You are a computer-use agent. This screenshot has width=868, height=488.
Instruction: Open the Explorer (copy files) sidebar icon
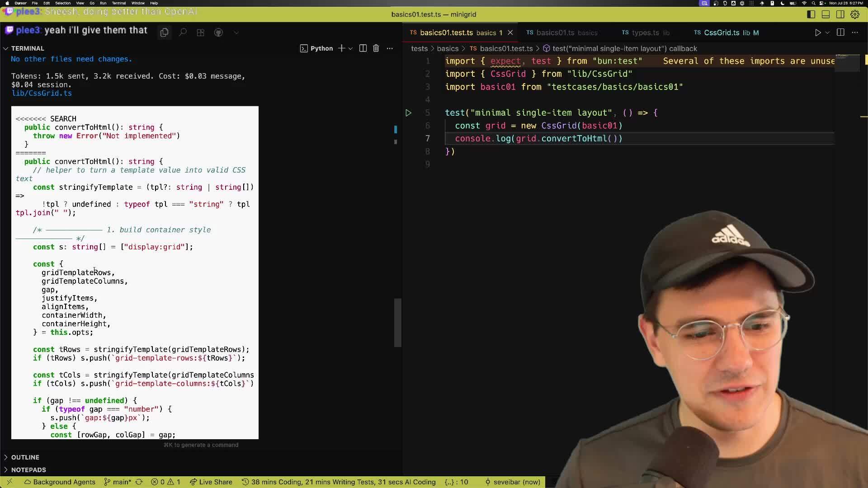point(164,33)
